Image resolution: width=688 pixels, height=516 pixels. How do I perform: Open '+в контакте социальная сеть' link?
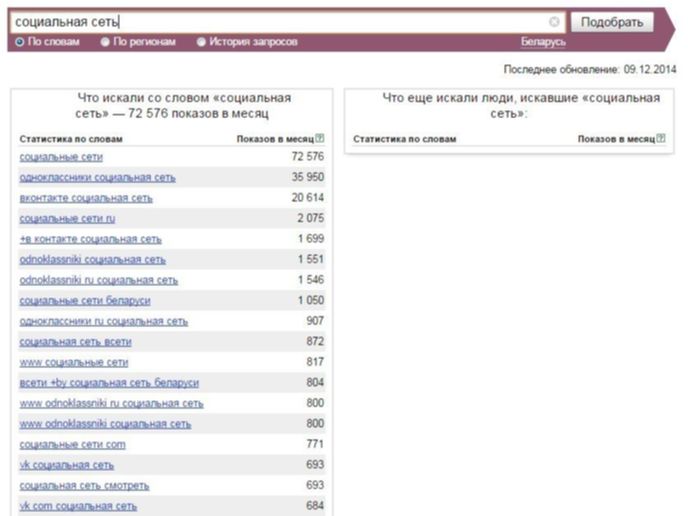90,239
